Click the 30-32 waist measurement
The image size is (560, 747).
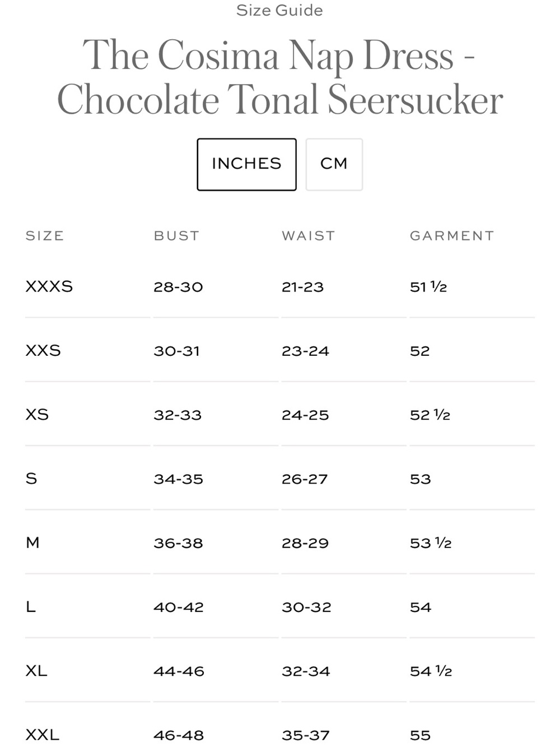(x=306, y=607)
